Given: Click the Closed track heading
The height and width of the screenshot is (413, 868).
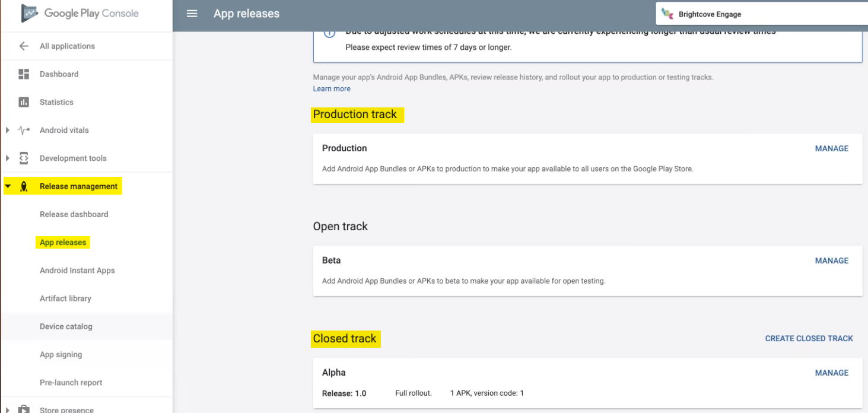Looking at the screenshot, I should click(345, 338).
